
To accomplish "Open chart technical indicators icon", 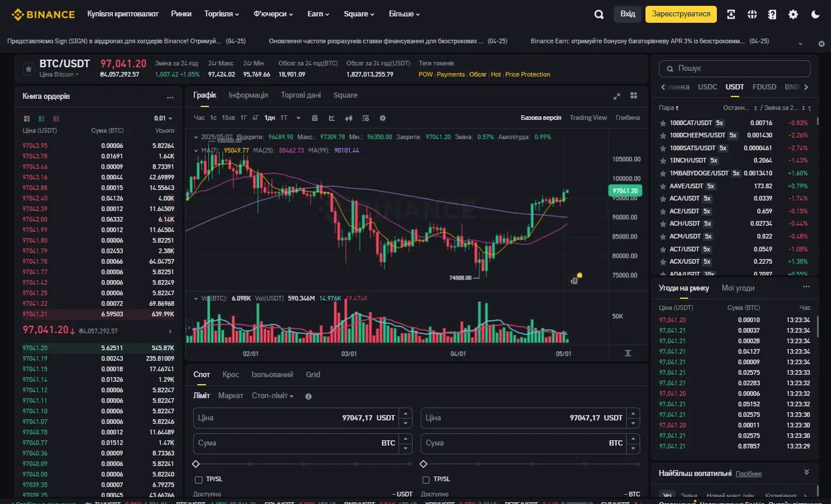I will [x=332, y=118].
